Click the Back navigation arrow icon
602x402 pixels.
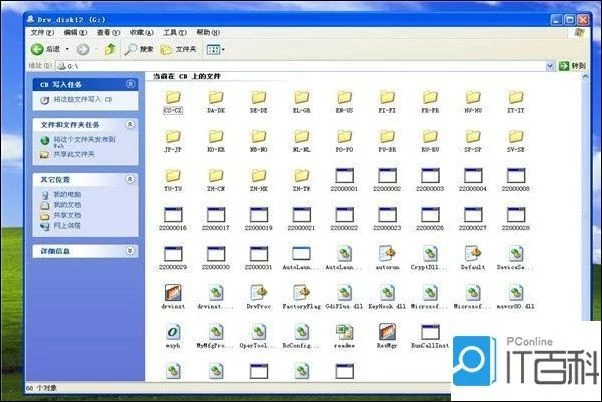[x=37, y=49]
